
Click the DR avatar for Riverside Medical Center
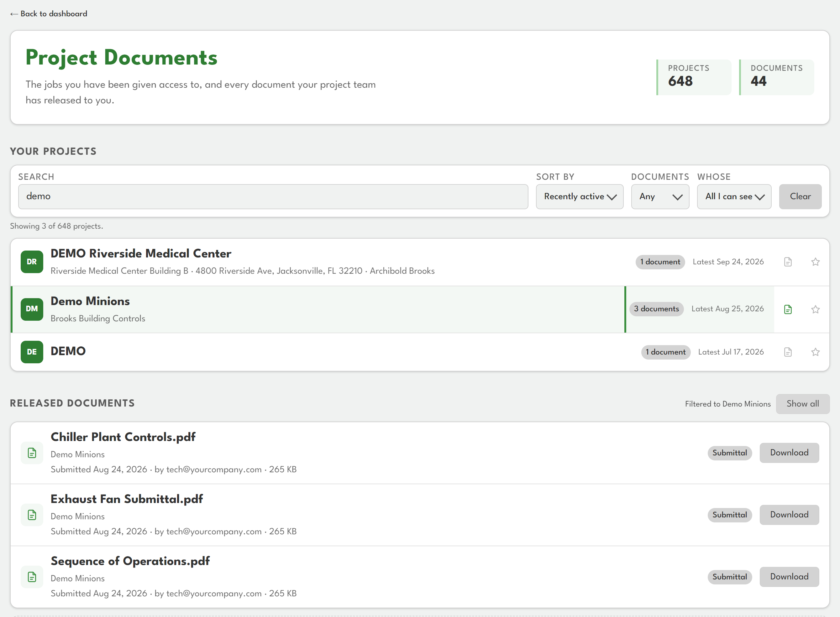(x=32, y=262)
